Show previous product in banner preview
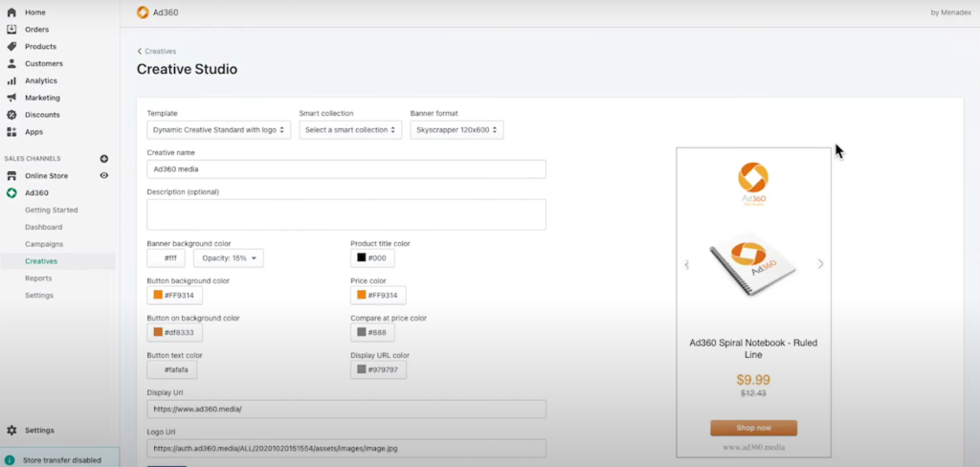The image size is (980, 467). pyautogui.click(x=686, y=264)
